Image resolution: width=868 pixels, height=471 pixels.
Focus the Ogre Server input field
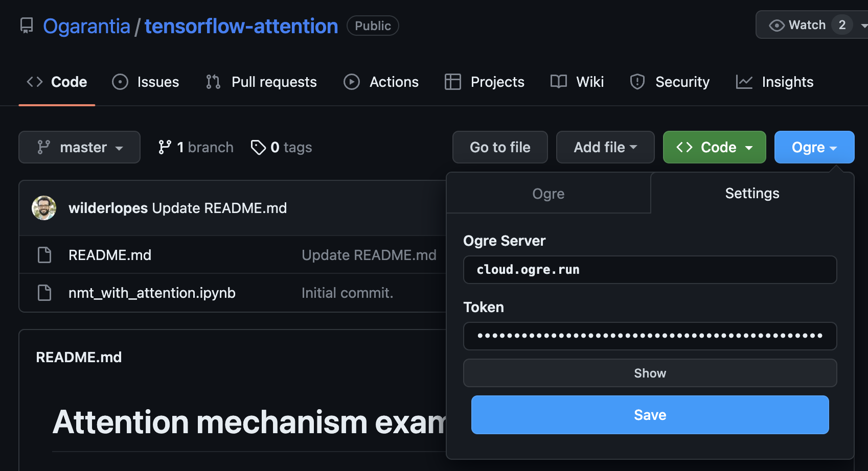(x=650, y=270)
